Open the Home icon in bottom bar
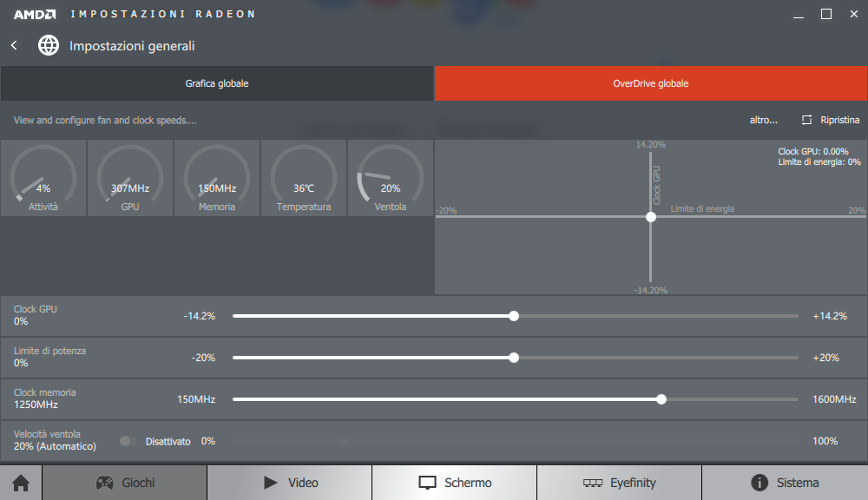Image resolution: width=868 pixels, height=500 pixels. coord(21,483)
